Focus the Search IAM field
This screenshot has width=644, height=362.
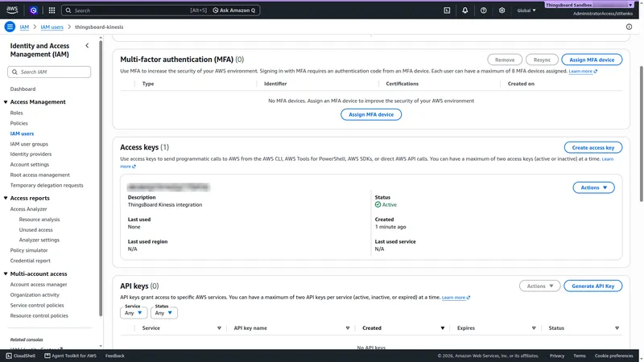click(x=49, y=72)
